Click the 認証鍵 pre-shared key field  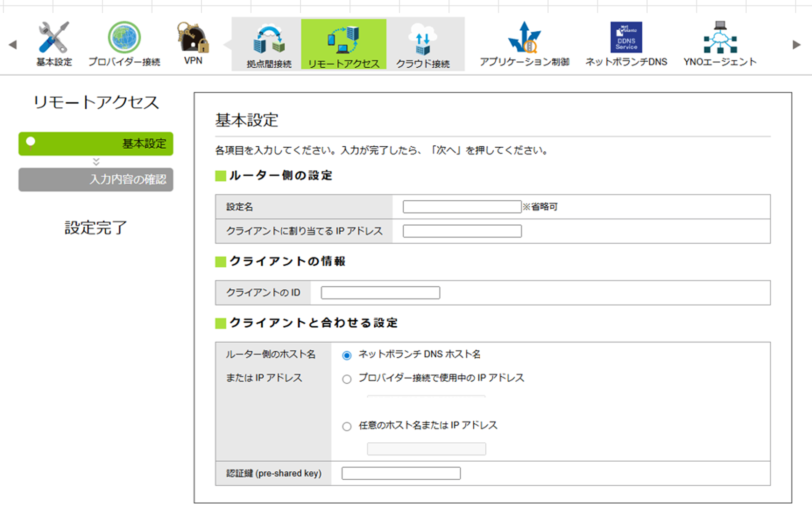[401, 473]
